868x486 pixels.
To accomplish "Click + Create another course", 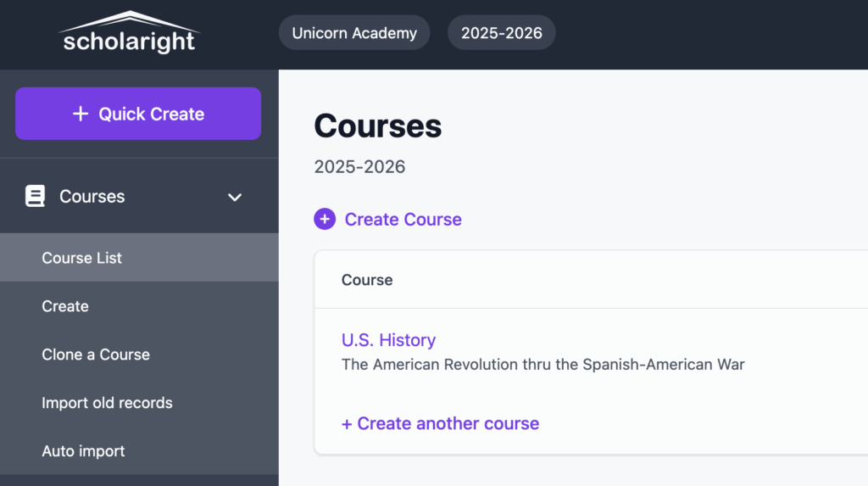I will coord(440,423).
